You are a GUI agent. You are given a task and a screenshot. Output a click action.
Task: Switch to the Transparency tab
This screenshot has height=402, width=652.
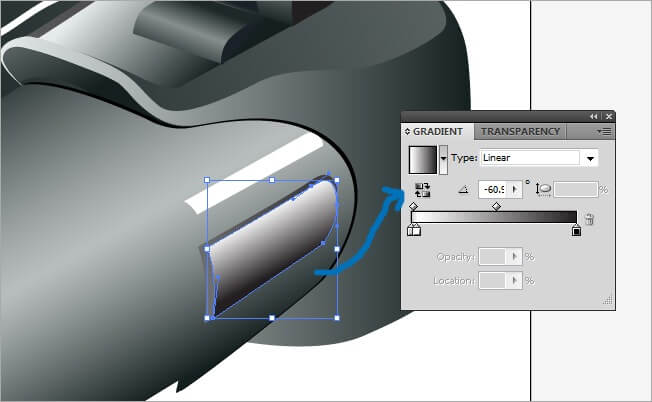tap(520, 132)
